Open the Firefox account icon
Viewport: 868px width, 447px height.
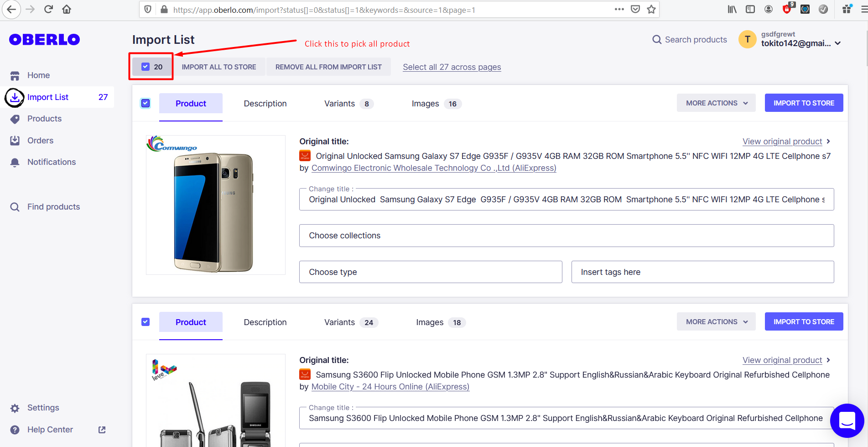[769, 10]
